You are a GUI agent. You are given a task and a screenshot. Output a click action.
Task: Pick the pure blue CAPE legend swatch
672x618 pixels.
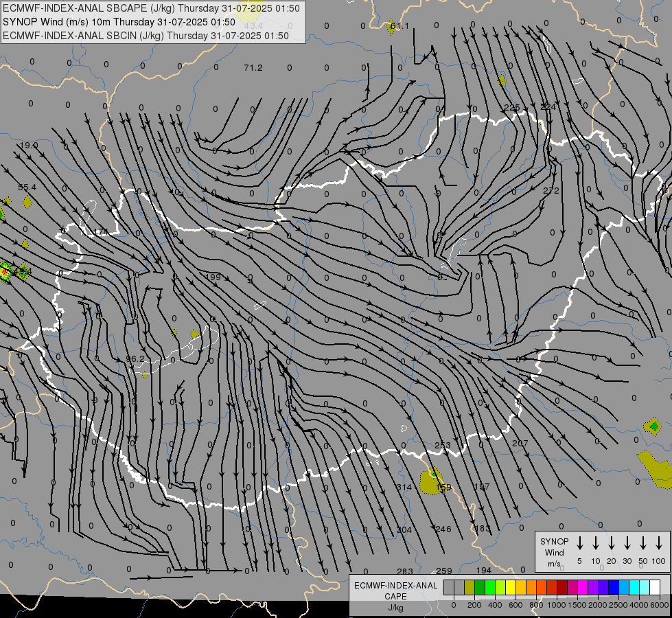coord(613,588)
